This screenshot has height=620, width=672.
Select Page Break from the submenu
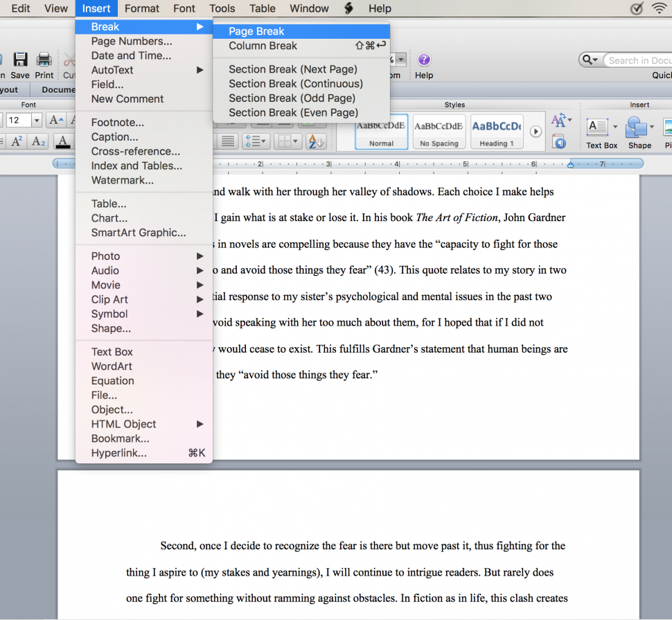pos(256,30)
